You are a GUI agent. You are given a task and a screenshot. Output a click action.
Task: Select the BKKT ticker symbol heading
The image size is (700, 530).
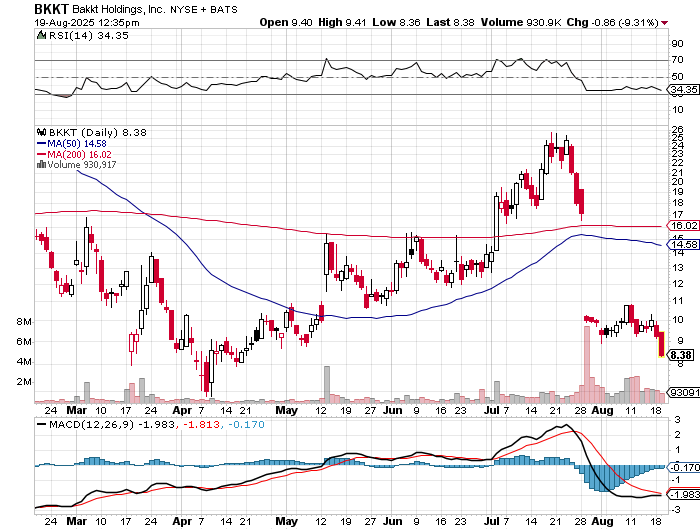51,9
